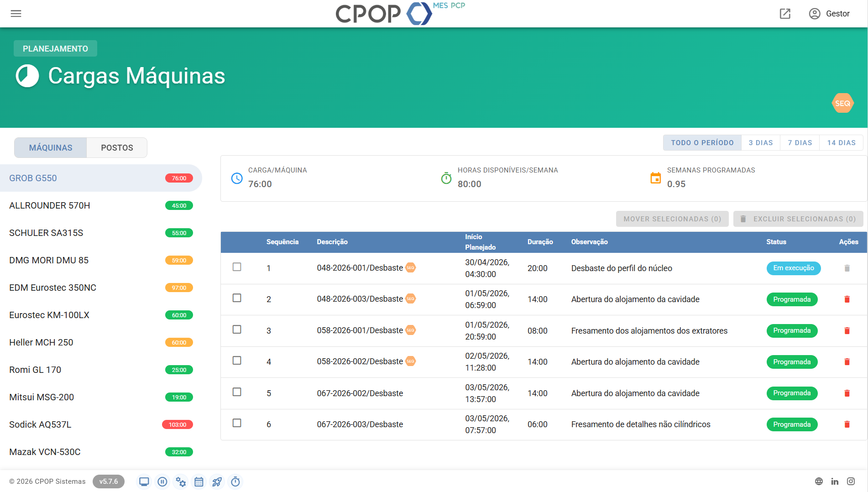Select checkbox for sequence 1 row
This screenshot has width=868, height=492.
(x=237, y=267)
